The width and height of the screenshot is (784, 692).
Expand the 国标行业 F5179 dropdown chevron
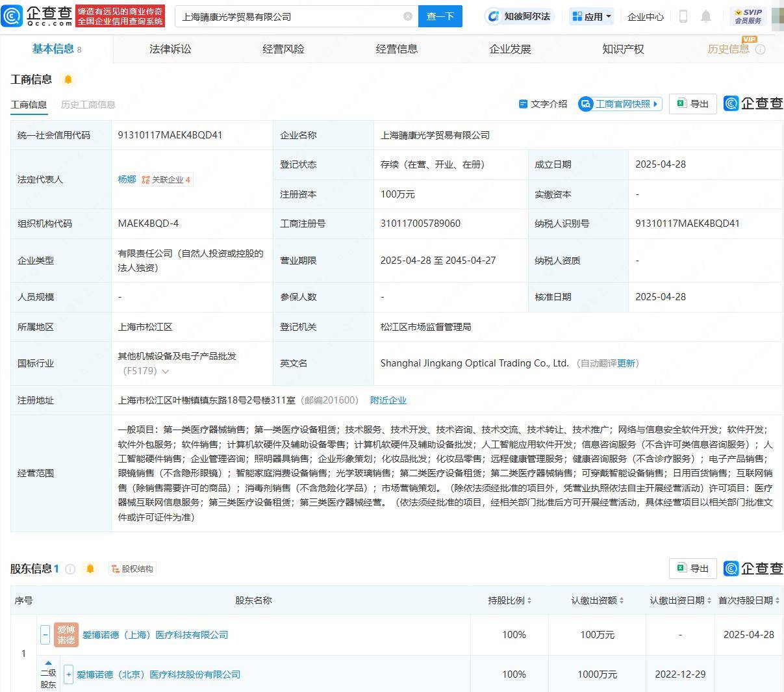(166, 372)
